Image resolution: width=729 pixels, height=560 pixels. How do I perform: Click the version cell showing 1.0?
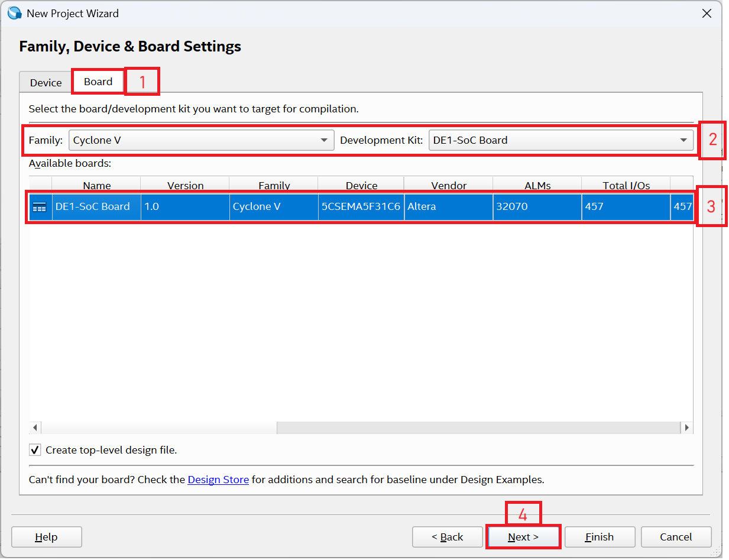click(185, 207)
